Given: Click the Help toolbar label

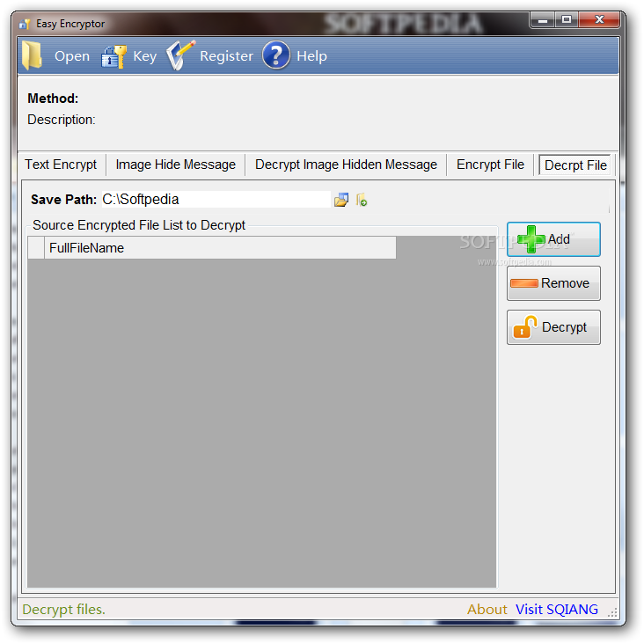Looking at the screenshot, I should pyautogui.click(x=311, y=55).
